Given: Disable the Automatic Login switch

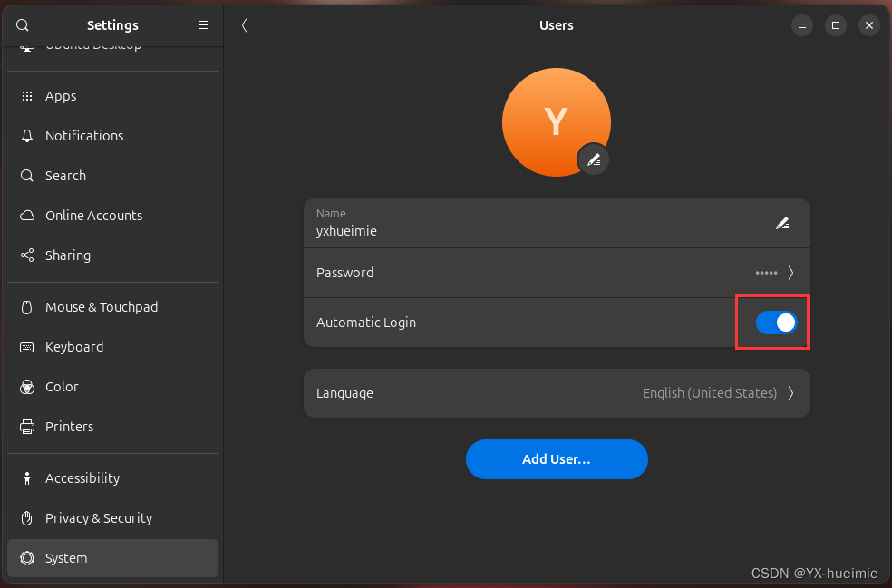Looking at the screenshot, I should pos(777,323).
